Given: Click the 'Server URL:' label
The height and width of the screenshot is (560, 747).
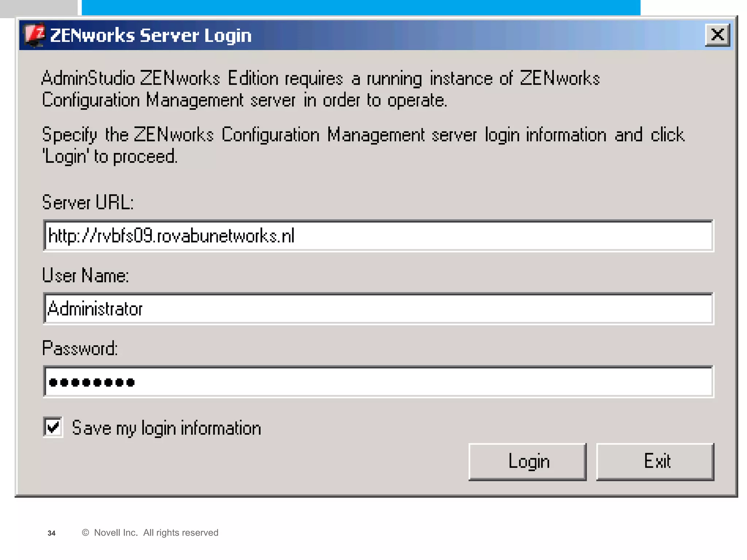Looking at the screenshot, I should 88,202.
